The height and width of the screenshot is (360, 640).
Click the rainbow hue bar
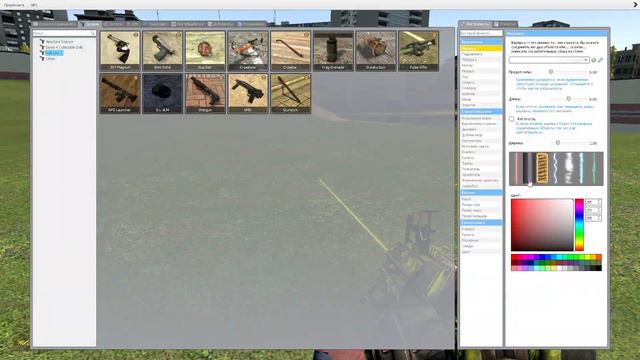click(x=579, y=224)
